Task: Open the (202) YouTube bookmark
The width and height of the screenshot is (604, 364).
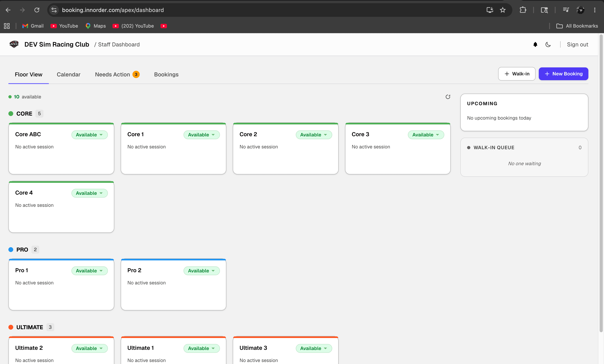Action: pyautogui.click(x=133, y=26)
